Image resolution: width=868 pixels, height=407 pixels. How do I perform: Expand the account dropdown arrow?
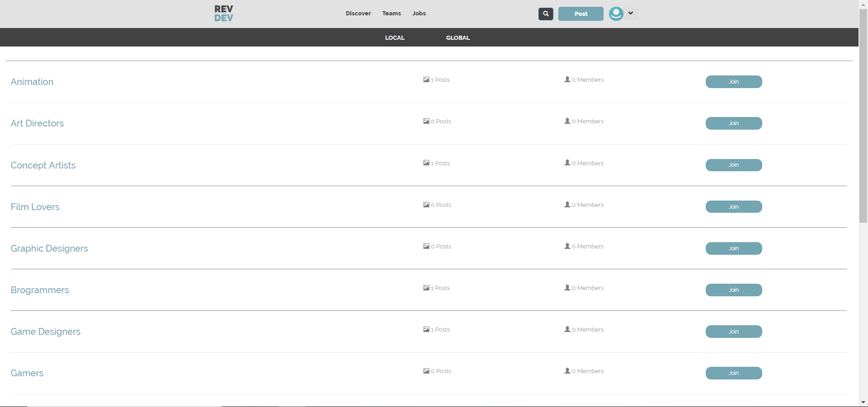(x=631, y=13)
